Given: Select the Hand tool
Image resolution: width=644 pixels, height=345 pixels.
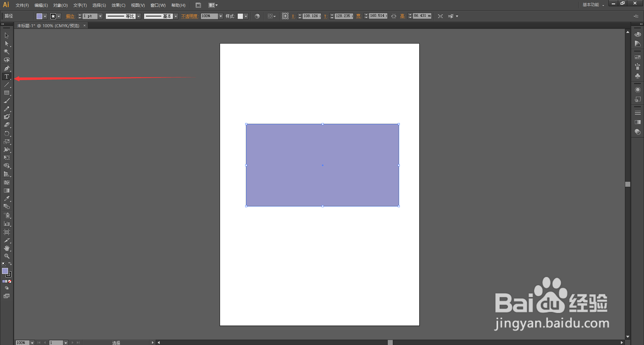Looking at the screenshot, I should click(x=7, y=248).
